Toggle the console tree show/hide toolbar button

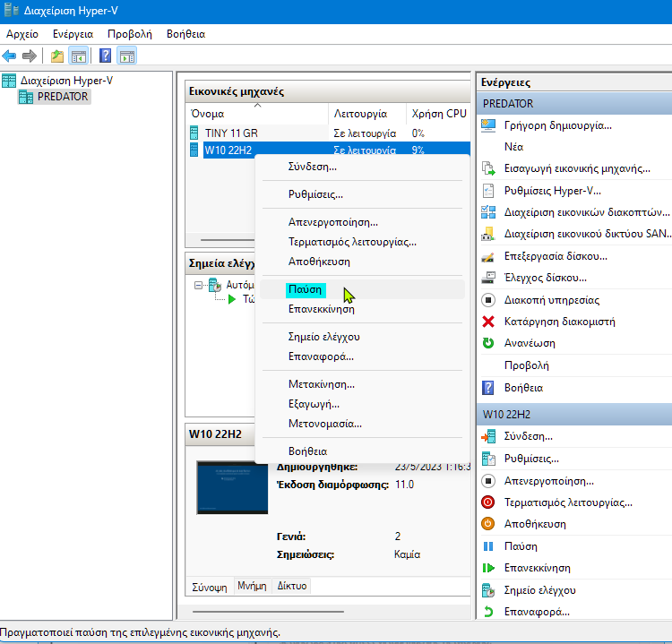(x=79, y=56)
